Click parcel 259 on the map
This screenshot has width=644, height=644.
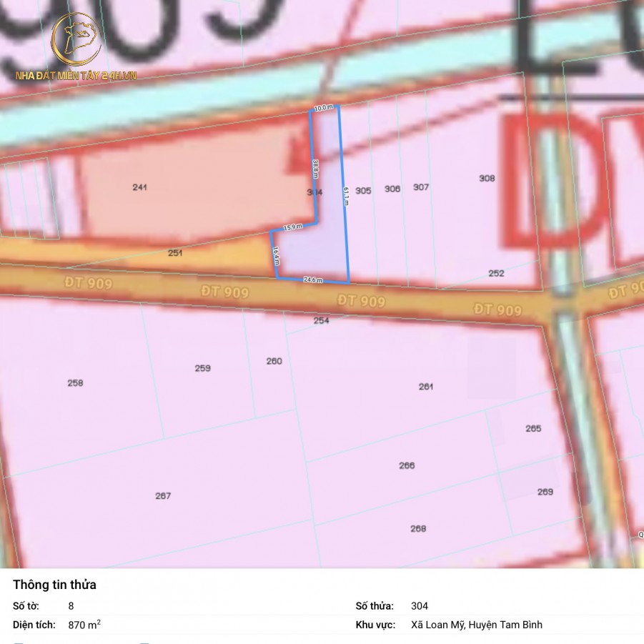[202, 369]
